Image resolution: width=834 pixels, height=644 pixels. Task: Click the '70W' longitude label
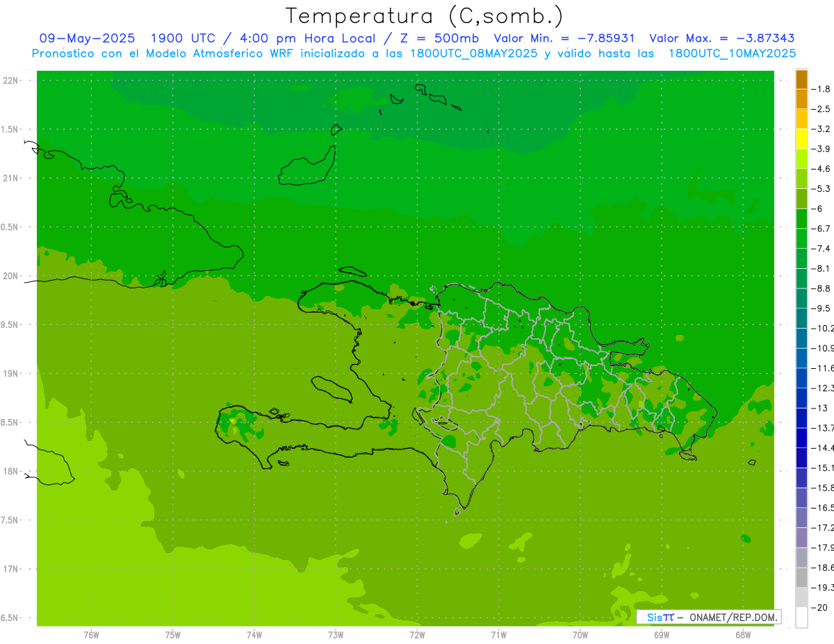(580, 635)
